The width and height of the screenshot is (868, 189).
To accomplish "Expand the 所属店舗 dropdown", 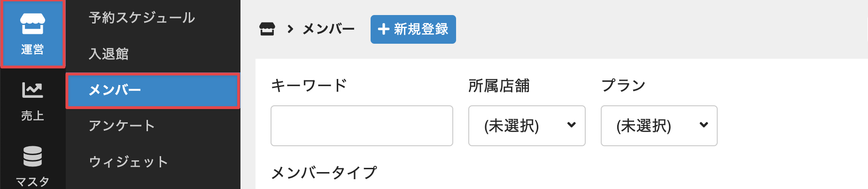I will pos(527,126).
